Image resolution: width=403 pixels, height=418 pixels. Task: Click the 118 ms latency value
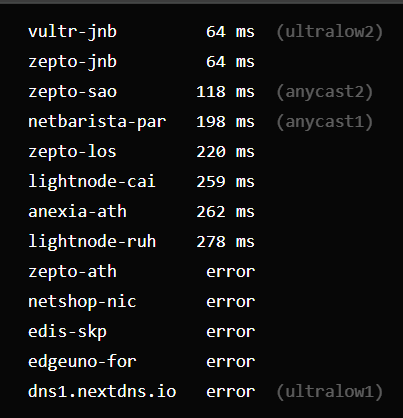(x=225, y=92)
